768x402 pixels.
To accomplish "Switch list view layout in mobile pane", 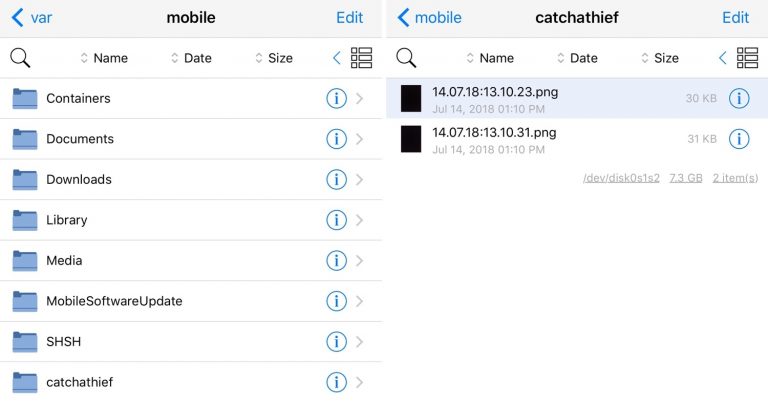I will 361,58.
